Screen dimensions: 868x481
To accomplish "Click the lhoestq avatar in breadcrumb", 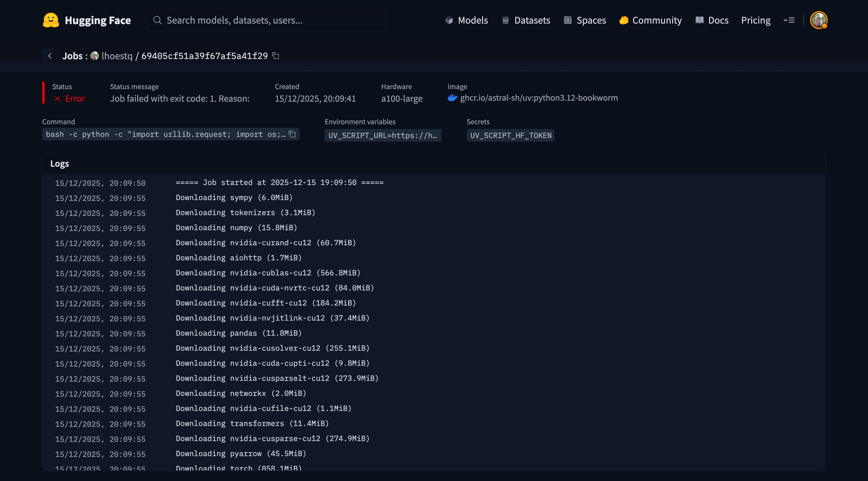I will 95,56.
